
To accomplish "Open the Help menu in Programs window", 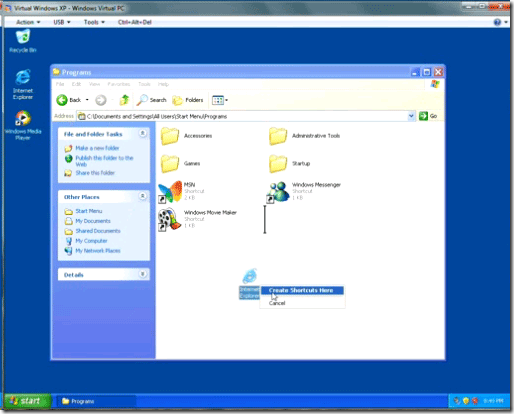I will (x=163, y=84).
